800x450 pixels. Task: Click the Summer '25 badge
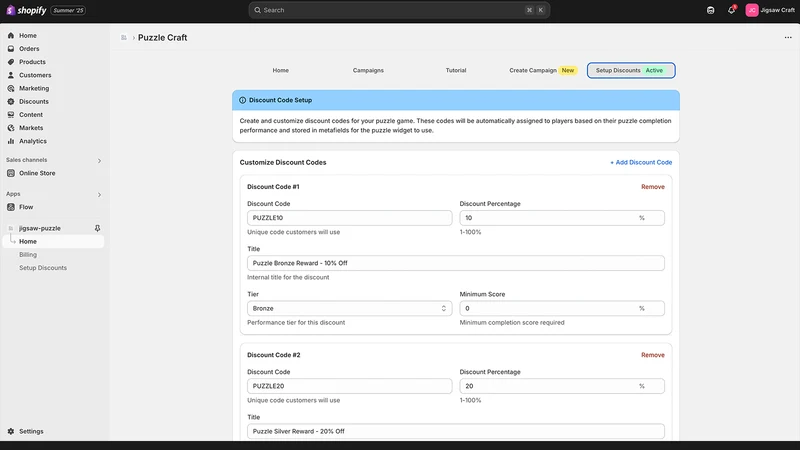[x=68, y=10]
